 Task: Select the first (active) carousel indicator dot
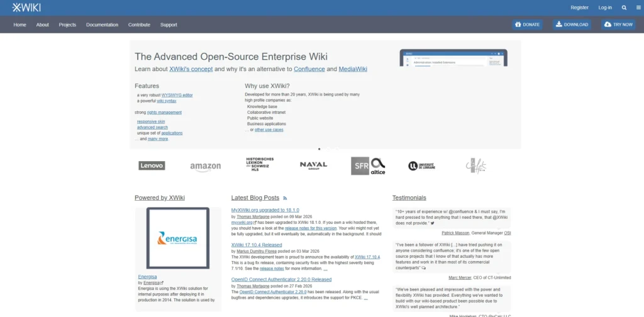pos(319,149)
